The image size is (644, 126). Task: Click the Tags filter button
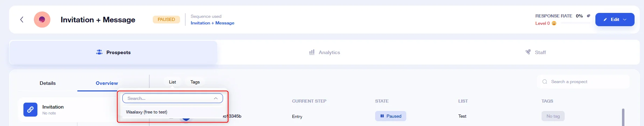point(195,82)
